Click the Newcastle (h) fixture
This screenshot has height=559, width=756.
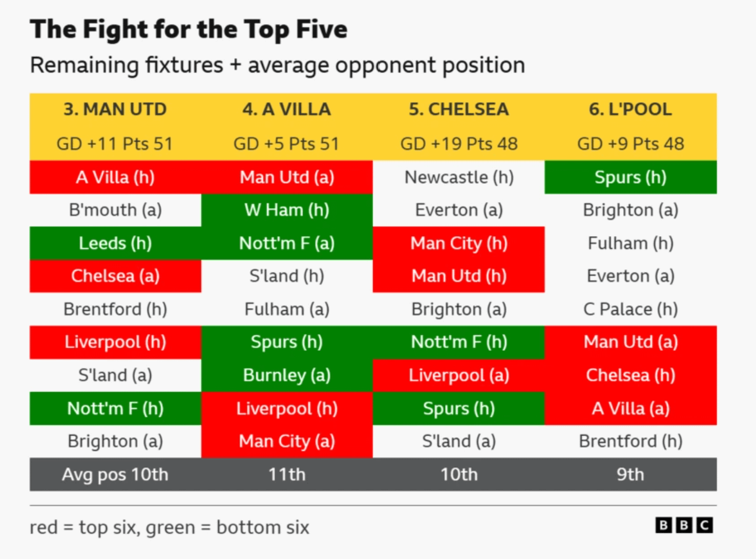coord(459,177)
